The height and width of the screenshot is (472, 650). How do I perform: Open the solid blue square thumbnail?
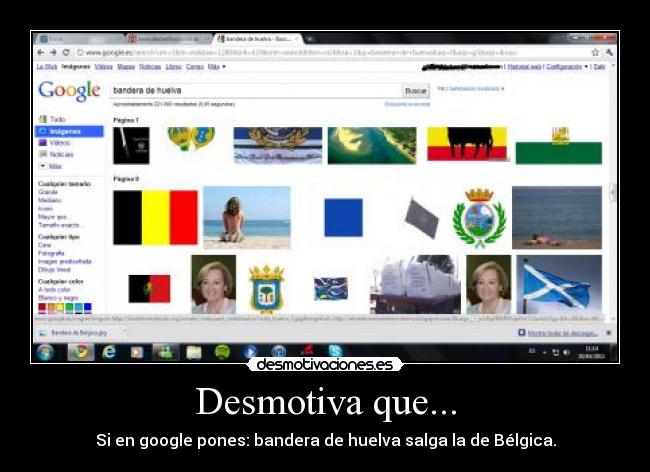[343, 218]
